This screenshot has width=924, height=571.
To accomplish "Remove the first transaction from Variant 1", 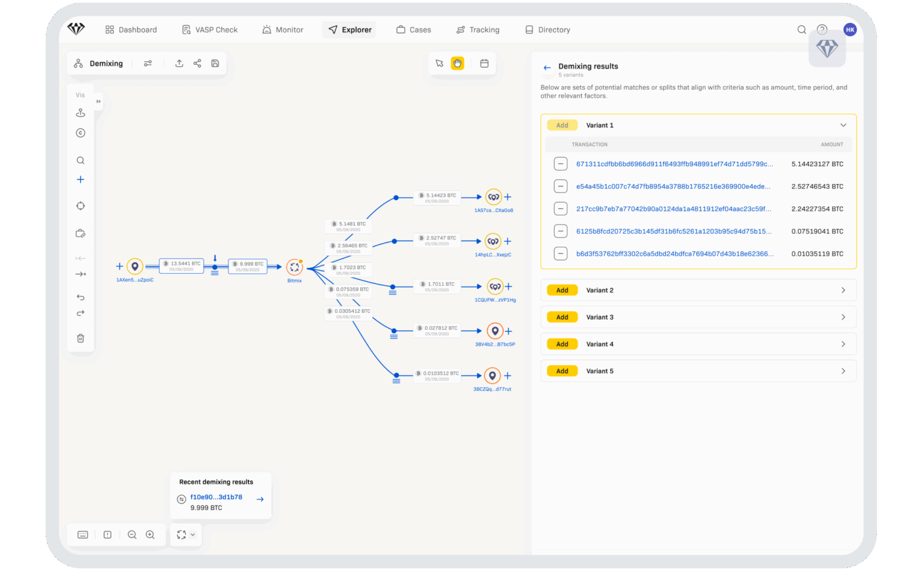I will tap(561, 163).
